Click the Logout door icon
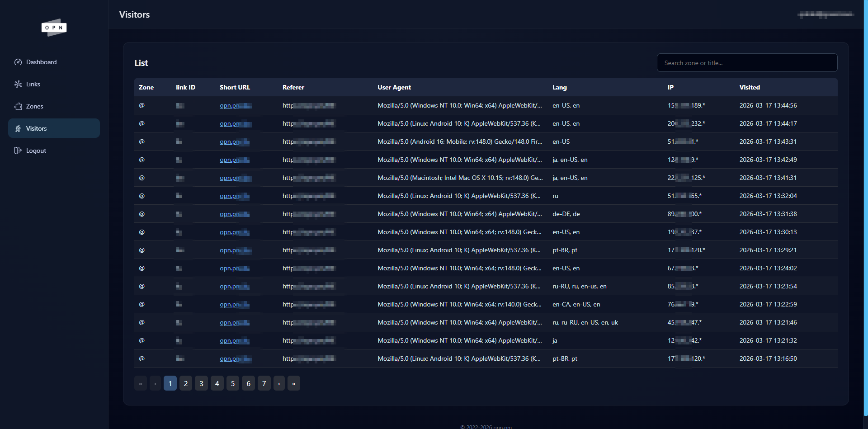The image size is (868, 429). tap(18, 151)
